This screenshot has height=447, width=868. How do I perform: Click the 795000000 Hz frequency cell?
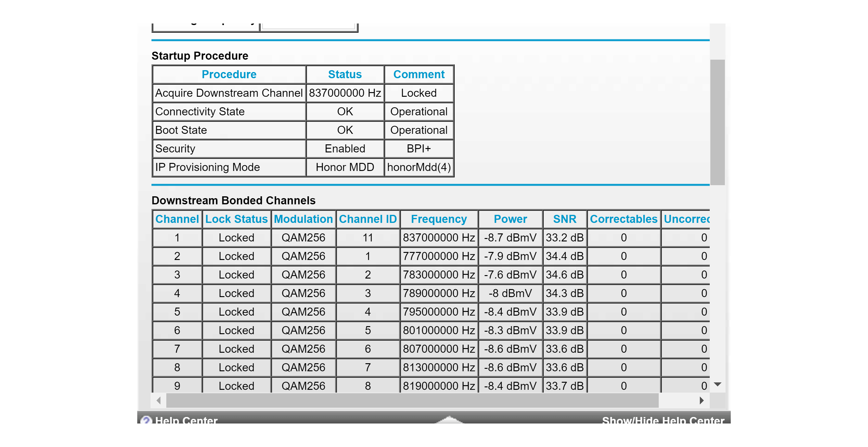[x=439, y=312]
